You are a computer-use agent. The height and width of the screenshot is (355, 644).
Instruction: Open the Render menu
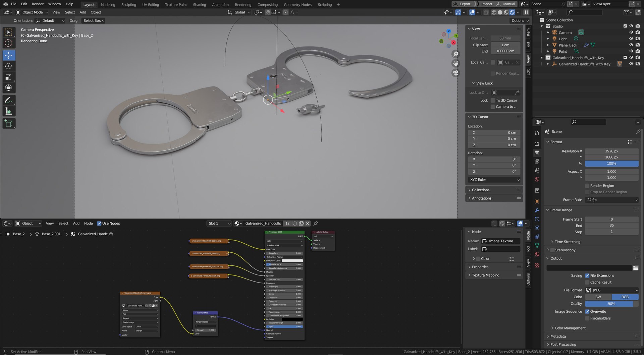point(38,4)
